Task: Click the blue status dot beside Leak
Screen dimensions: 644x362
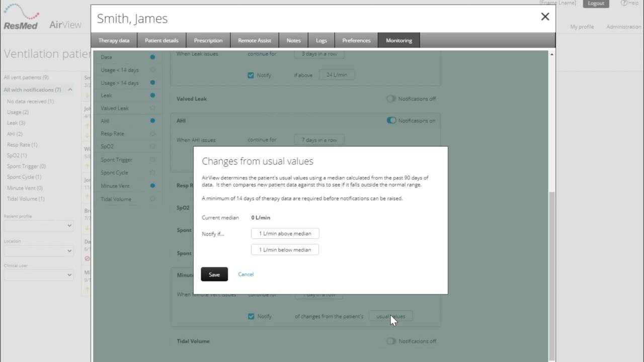Action: tap(152, 96)
